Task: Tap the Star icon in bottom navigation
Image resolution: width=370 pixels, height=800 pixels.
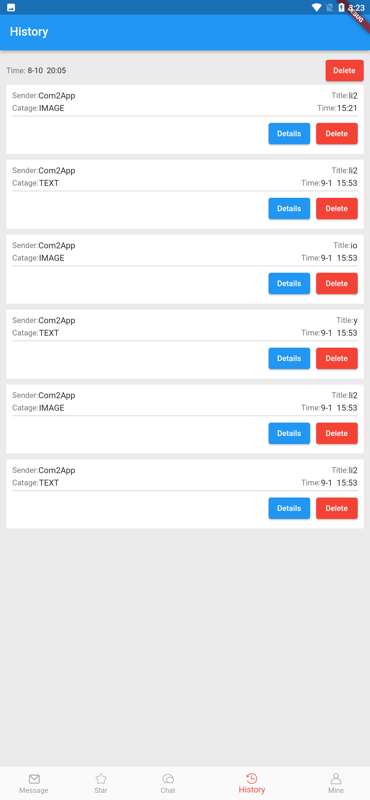Action: click(101, 779)
